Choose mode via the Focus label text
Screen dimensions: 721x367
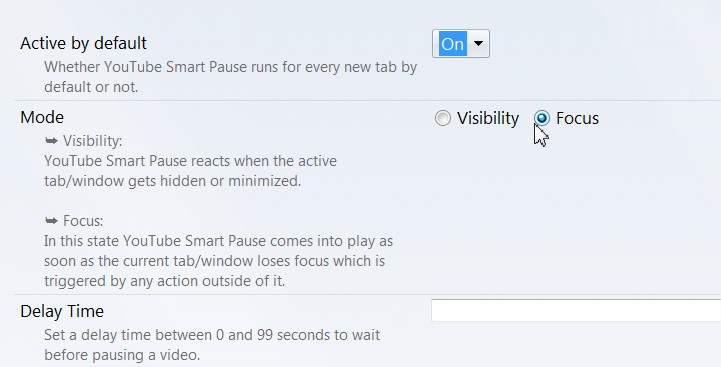pyautogui.click(x=577, y=118)
